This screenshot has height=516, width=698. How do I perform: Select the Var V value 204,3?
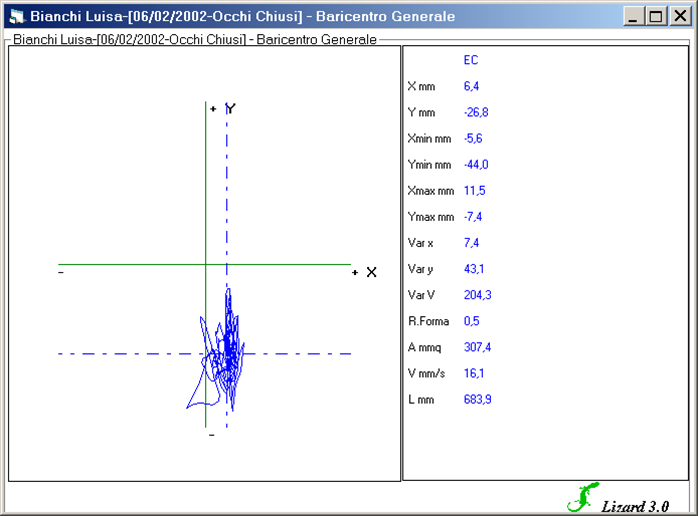477,295
